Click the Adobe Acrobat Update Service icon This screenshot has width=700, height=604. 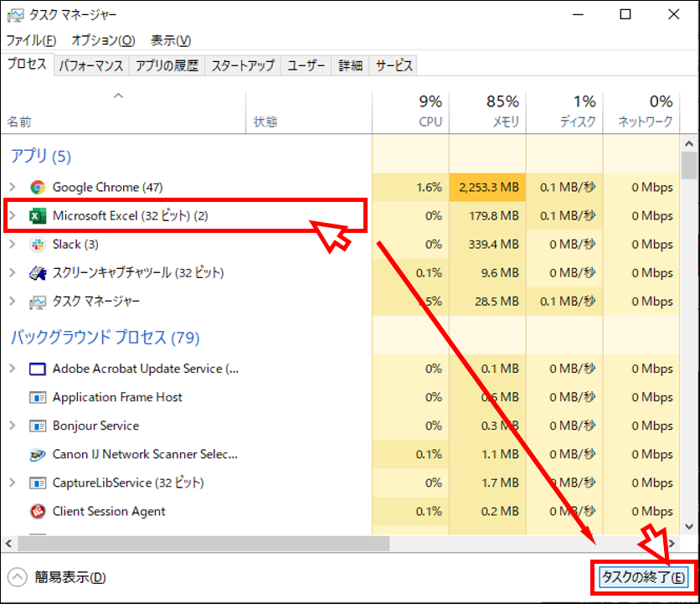[x=38, y=369]
